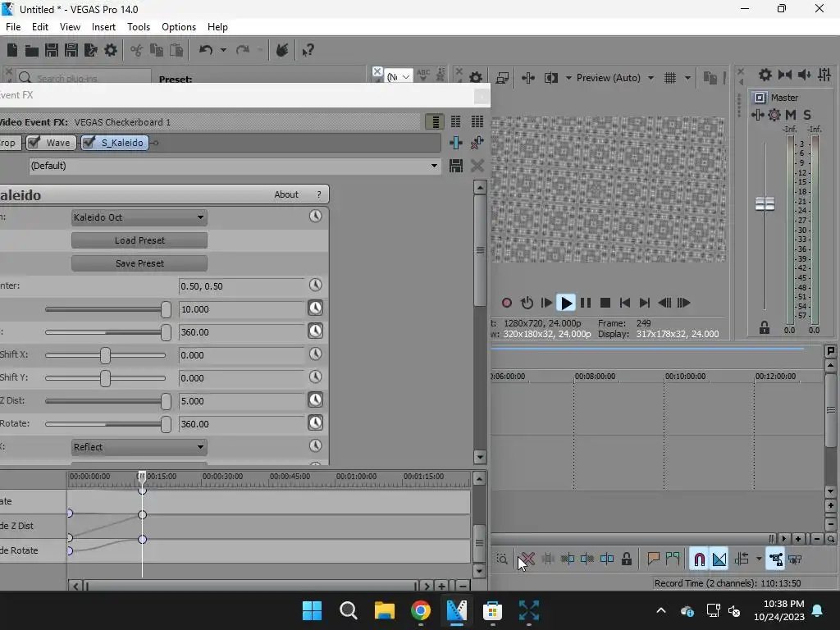The image size is (840, 630).
Task: Open the plug-in chain icon
Action: click(x=456, y=143)
